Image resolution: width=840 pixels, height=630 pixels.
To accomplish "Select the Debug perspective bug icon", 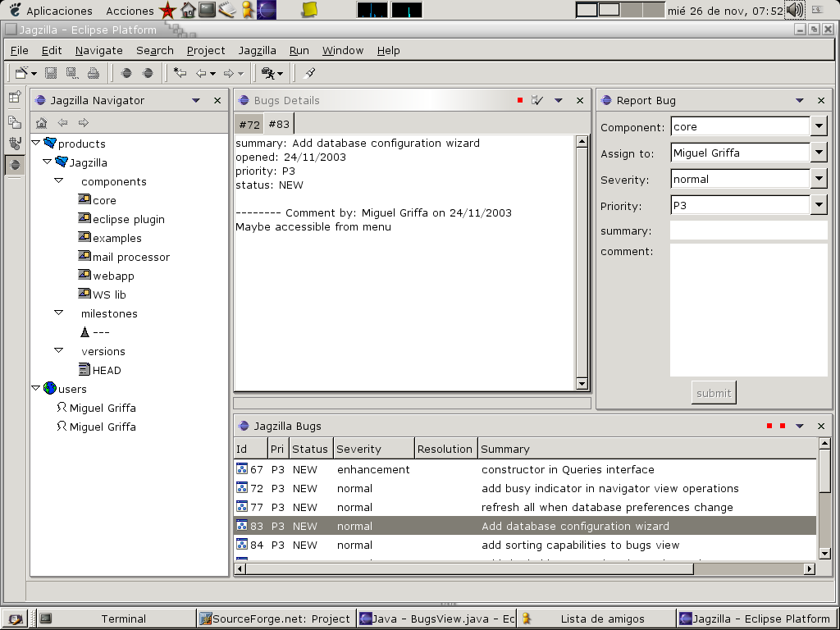I will (15, 143).
